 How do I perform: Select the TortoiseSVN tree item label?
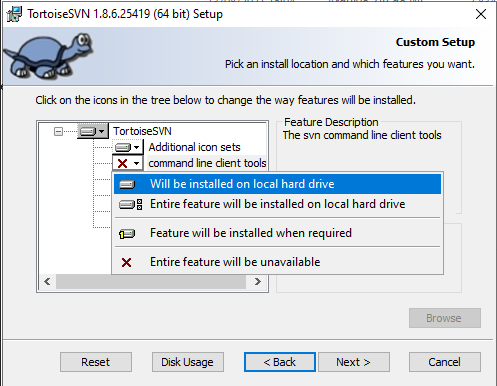click(142, 131)
